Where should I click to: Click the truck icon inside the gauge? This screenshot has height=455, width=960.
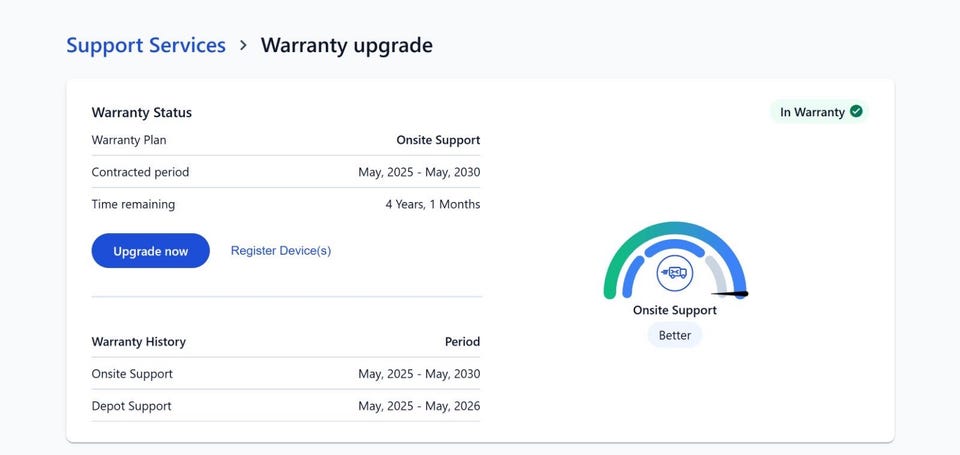point(675,272)
